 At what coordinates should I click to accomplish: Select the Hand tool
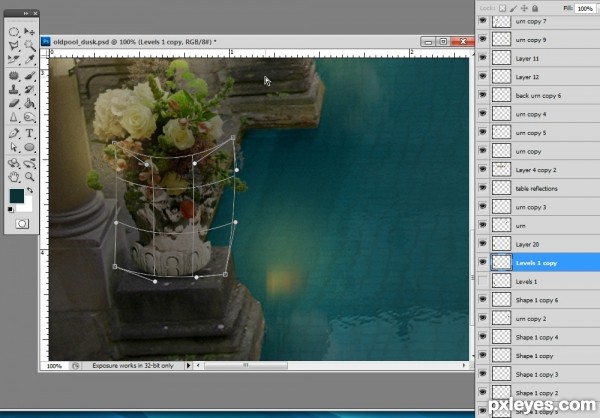(14, 177)
